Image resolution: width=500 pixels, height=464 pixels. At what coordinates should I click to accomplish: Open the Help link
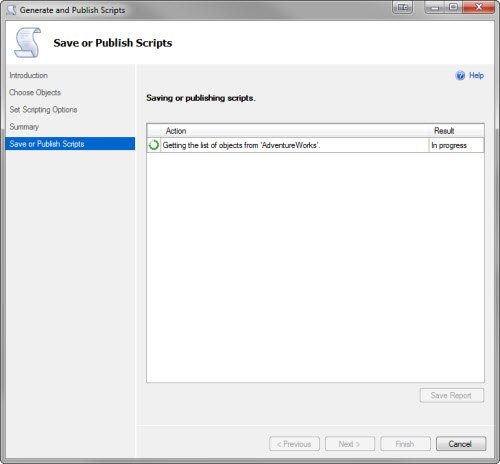pyautogui.click(x=476, y=76)
